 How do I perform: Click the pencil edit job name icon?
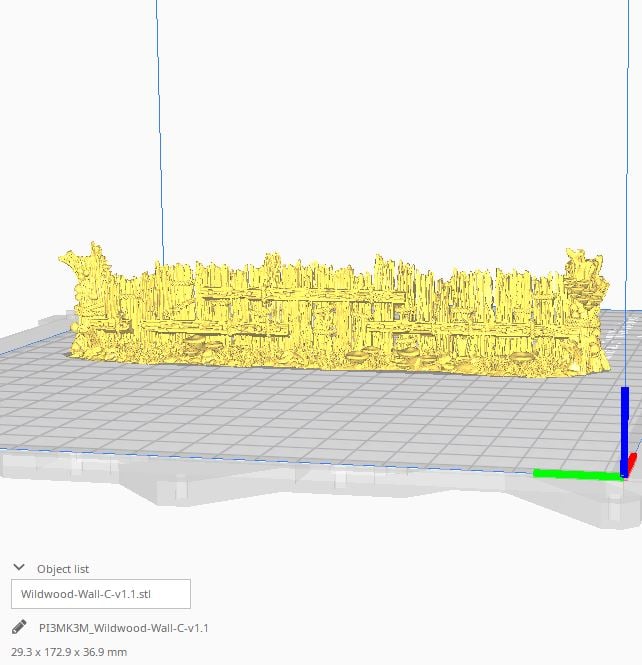coord(19,627)
